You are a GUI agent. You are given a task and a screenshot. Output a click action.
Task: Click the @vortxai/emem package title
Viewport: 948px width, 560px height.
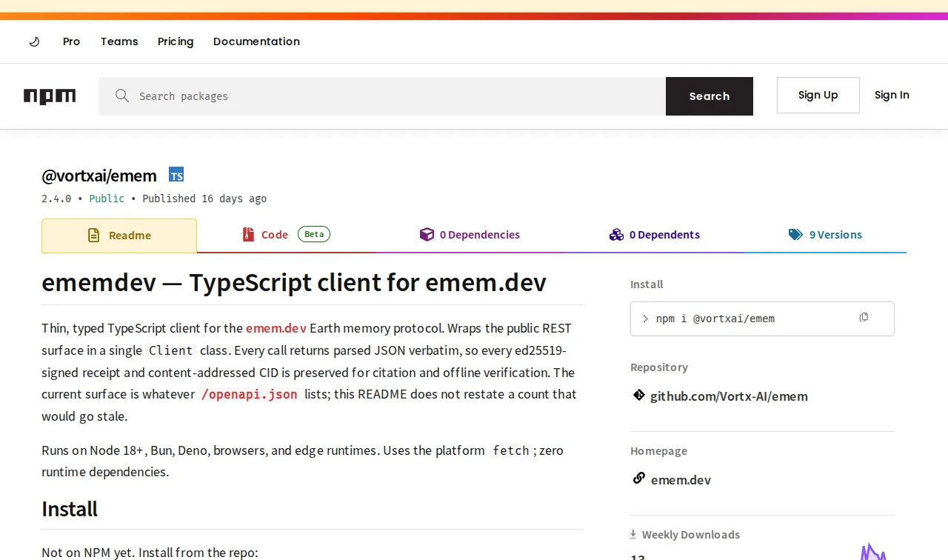[x=99, y=176]
